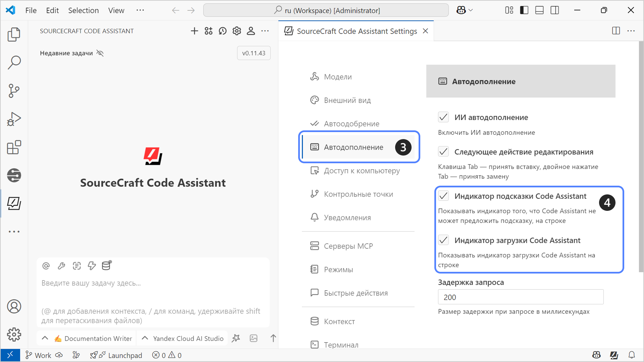
Task: Start a new Code Assistant task
Action: (x=194, y=31)
